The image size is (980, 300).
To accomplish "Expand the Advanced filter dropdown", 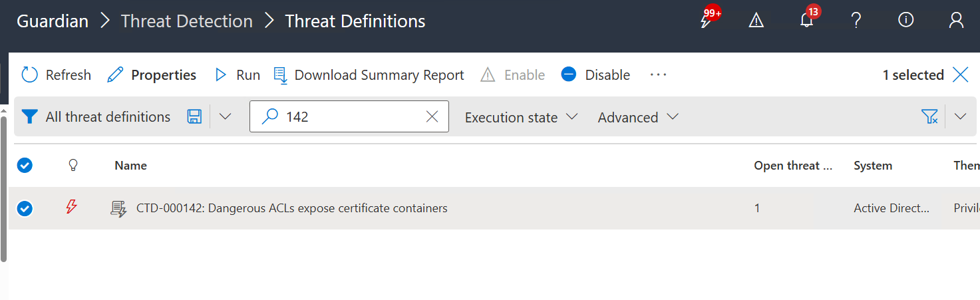I will point(638,117).
